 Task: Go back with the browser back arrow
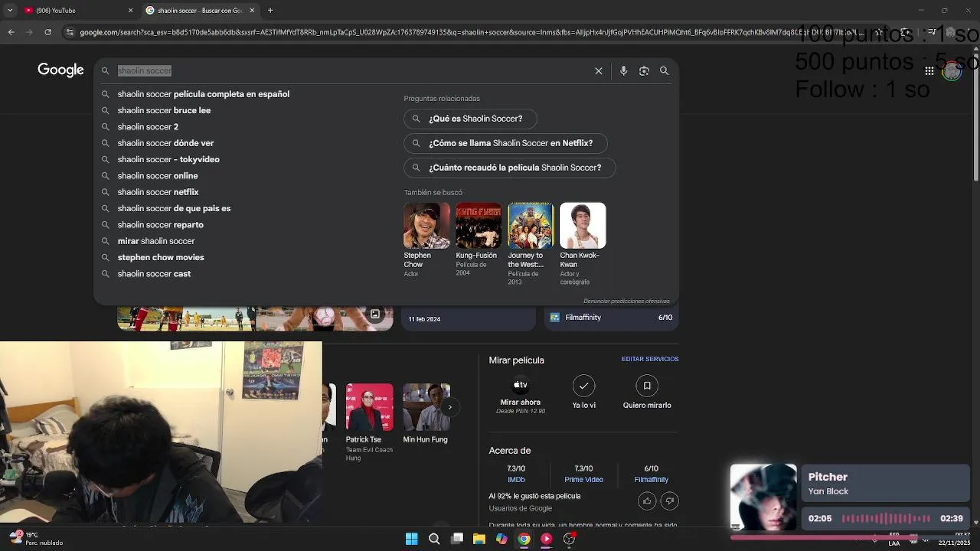pos(11,32)
